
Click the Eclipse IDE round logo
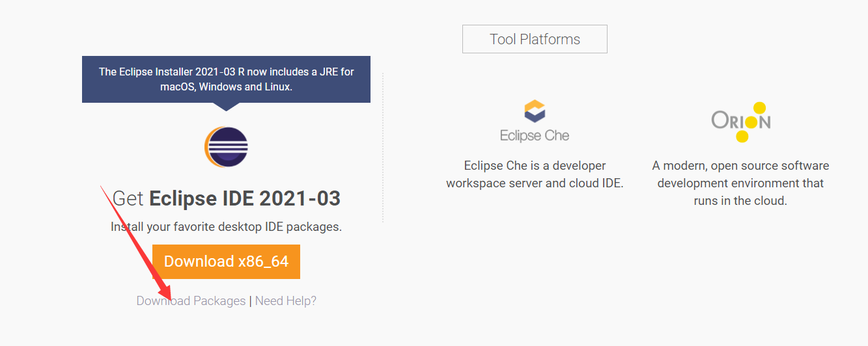click(x=226, y=148)
